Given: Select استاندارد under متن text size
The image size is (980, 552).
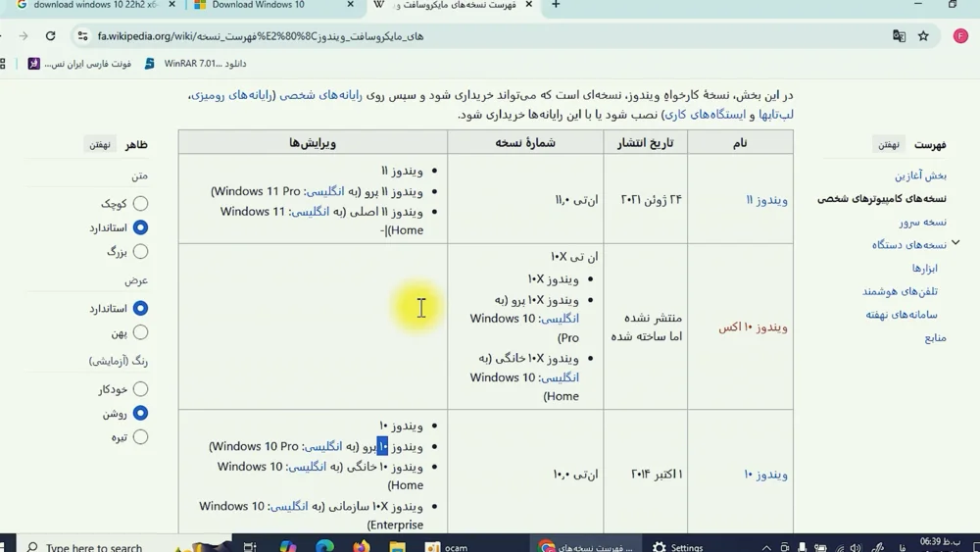Looking at the screenshot, I should click(x=140, y=227).
